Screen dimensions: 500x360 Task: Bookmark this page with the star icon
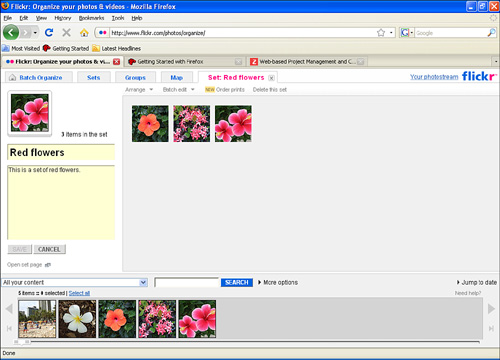click(x=381, y=33)
